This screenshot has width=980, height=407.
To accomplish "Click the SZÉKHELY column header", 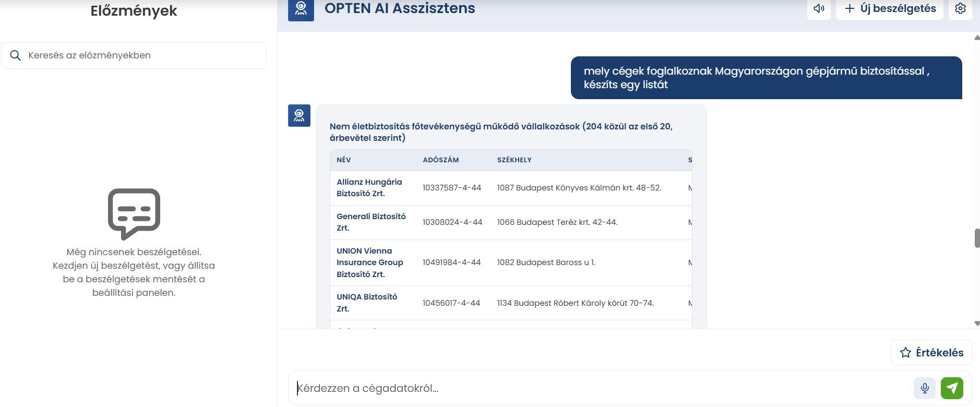I will pos(515,160).
